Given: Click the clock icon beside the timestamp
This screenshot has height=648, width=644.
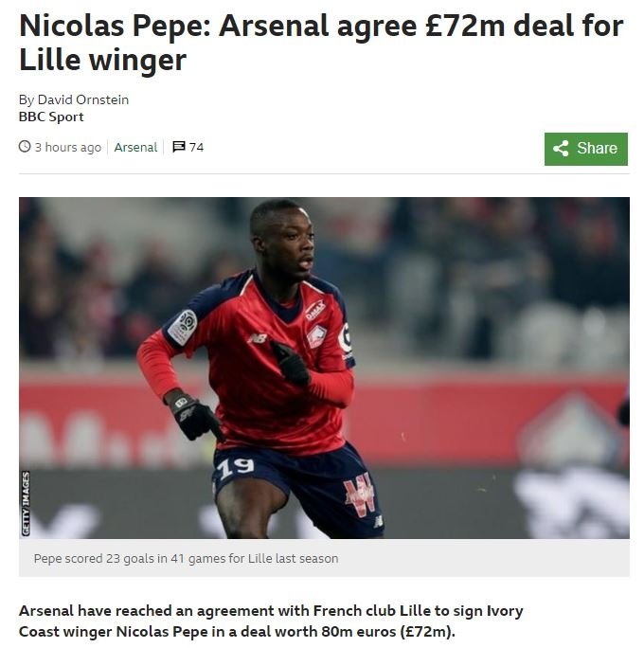Looking at the screenshot, I should point(25,147).
